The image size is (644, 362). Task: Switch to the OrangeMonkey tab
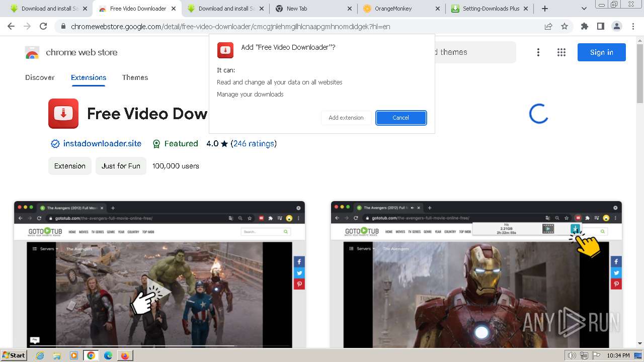pos(401,9)
